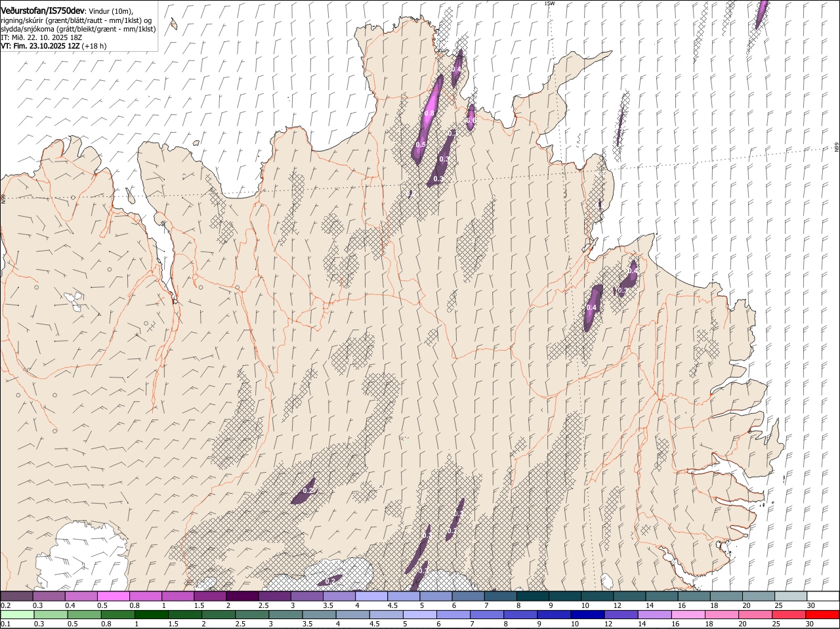
Task: Select upper legend swatch labeled 0.3
Action: coord(49,596)
